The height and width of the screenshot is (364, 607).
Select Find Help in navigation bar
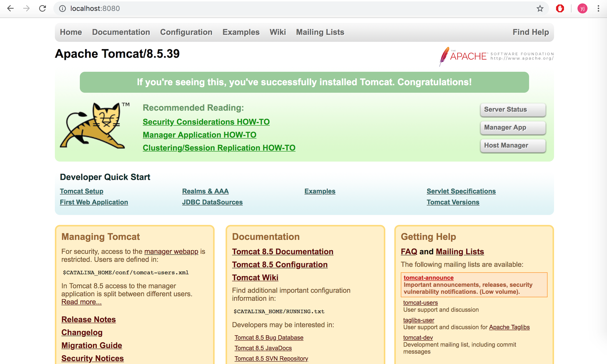[x=530, y=32]
